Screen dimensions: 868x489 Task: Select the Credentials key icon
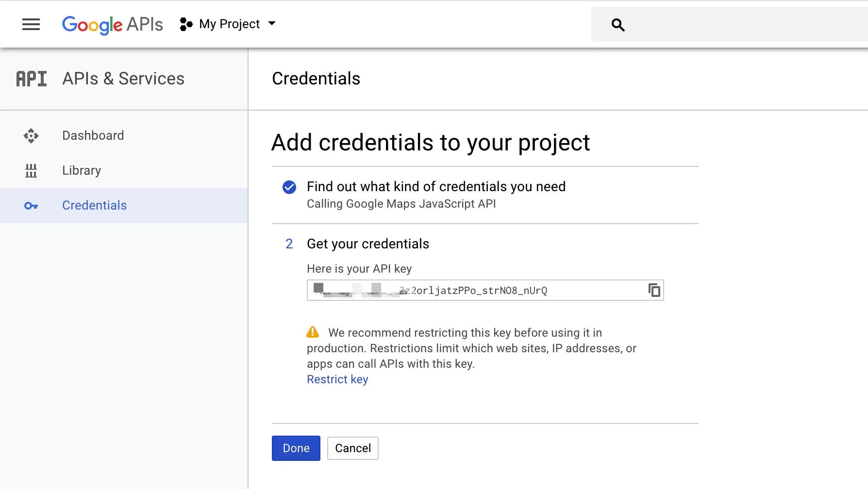(x=31, y=206)
